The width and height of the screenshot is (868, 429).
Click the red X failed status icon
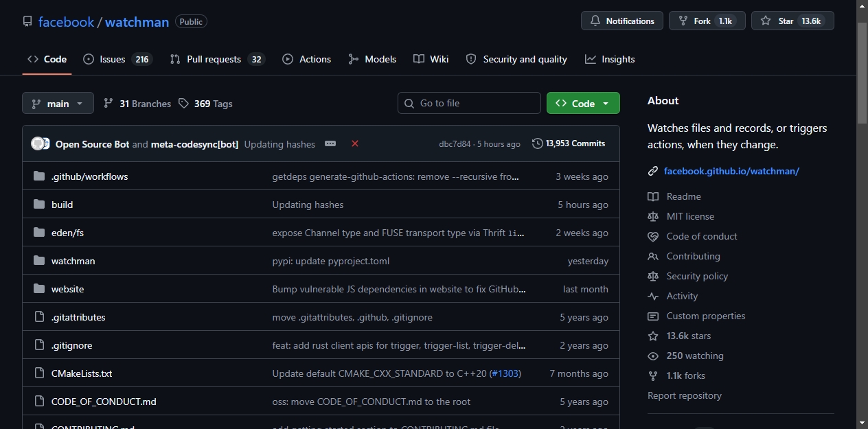[355, 143]
